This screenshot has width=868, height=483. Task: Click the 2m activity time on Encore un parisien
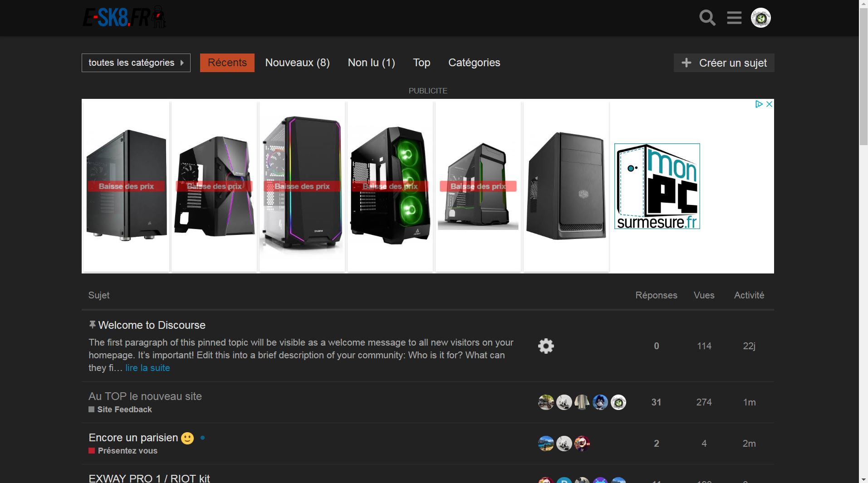click(749, 444)
